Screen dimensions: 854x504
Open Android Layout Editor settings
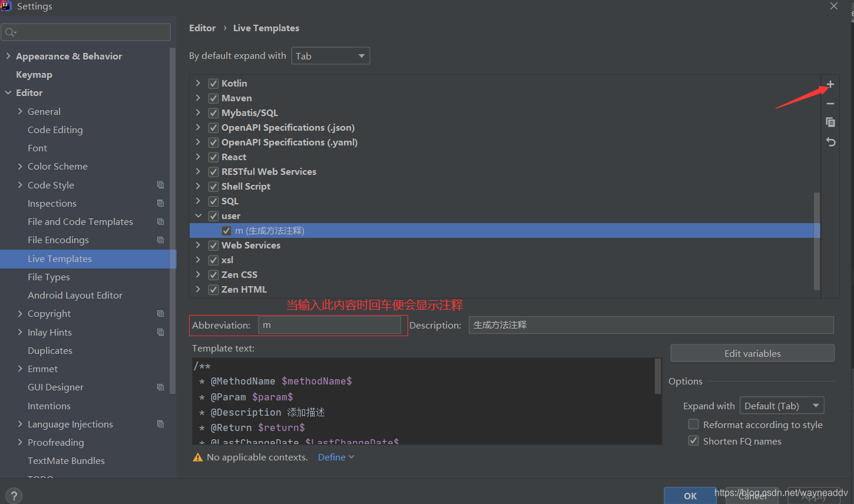point(75,295)
